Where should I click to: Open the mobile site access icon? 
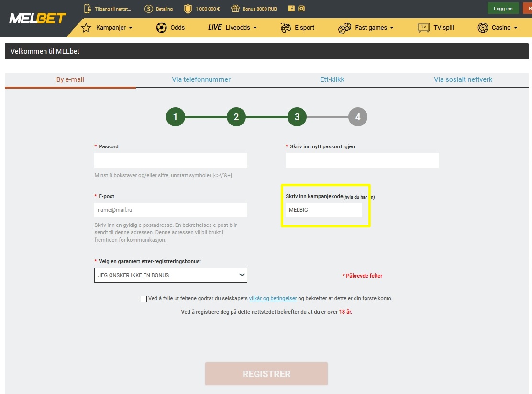click(x=88, y=9)
